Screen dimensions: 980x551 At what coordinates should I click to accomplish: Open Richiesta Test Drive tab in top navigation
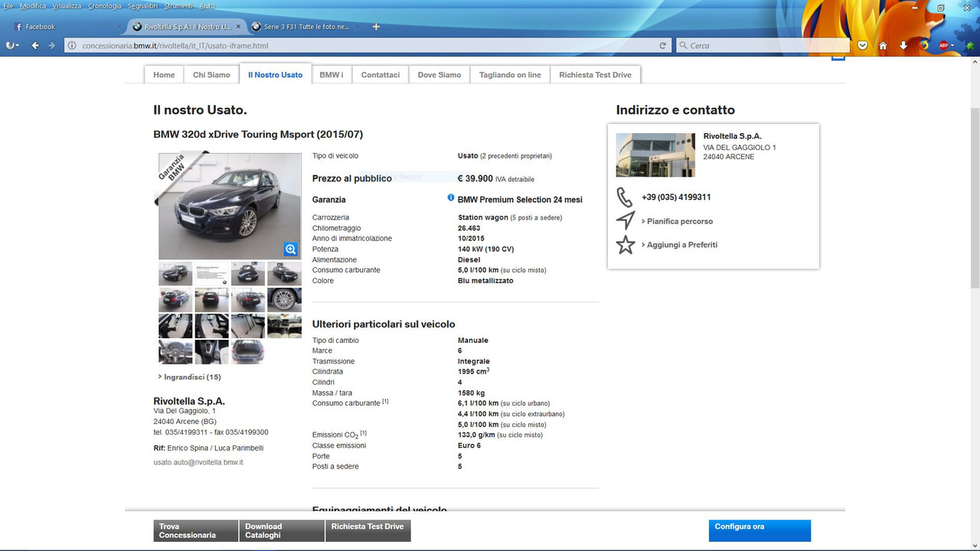596,74
